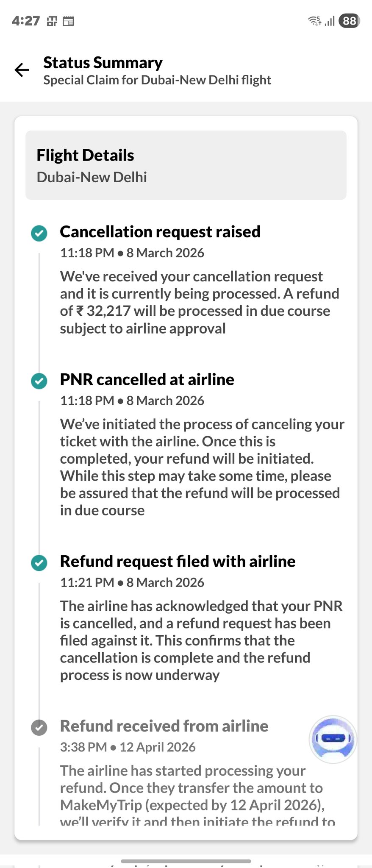Select Refund received from airline heading

(x=164, y=726)
